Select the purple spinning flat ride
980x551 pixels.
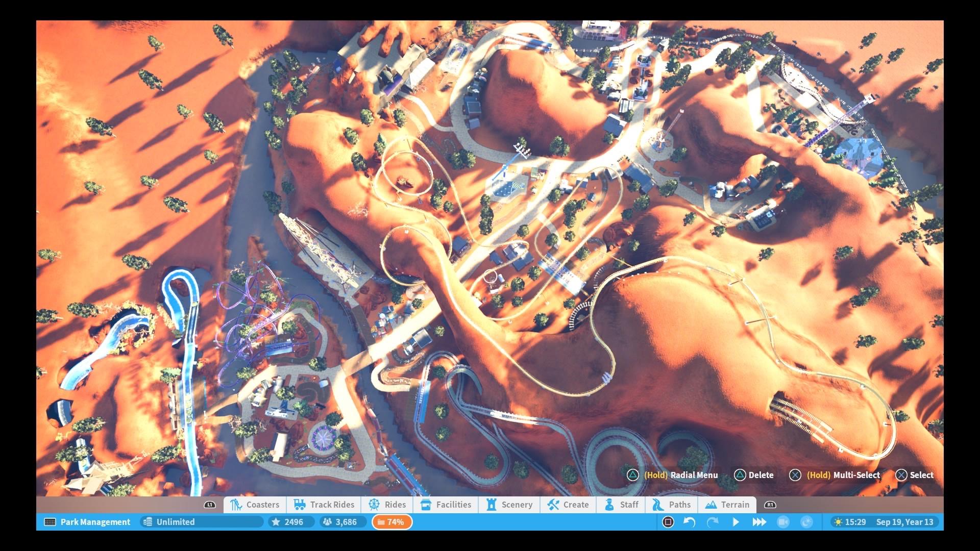coord(323,438)
